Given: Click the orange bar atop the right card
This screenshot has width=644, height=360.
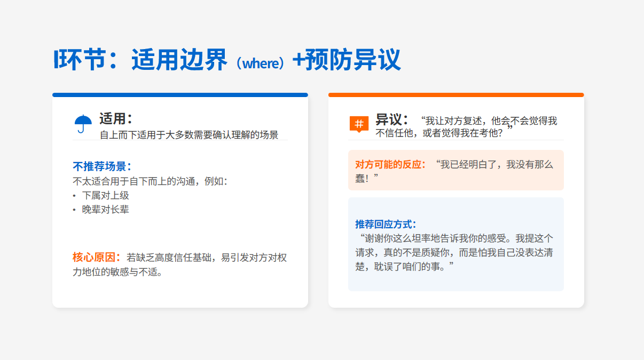Looking at the screenshot, I should click(456, 95).
